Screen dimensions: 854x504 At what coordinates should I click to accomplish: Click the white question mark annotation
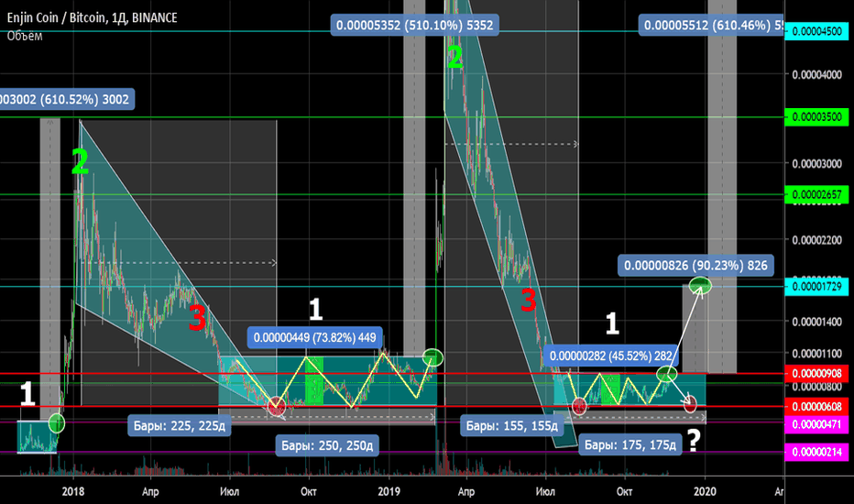point(693,440)
